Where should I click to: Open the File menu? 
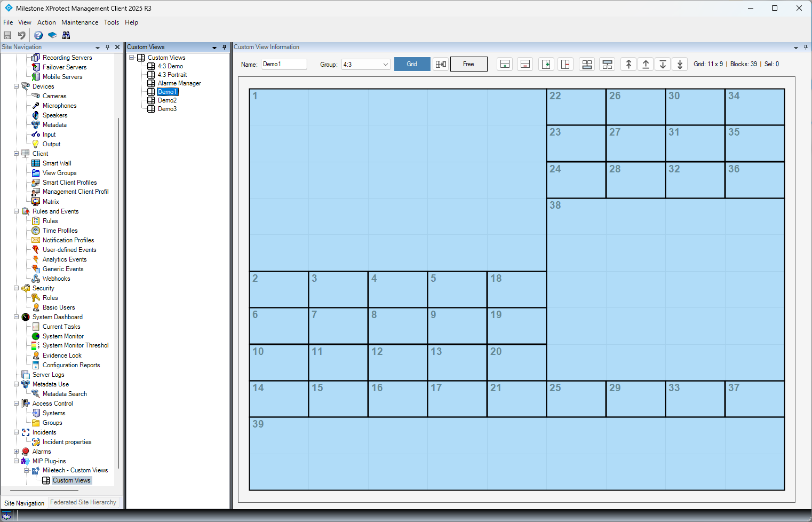point(8,22)
